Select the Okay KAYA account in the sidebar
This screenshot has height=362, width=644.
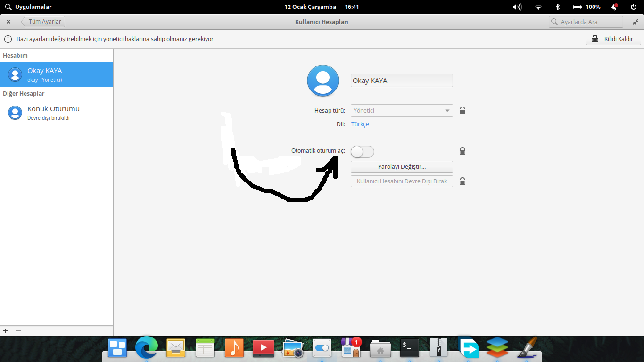click(57, 74)
